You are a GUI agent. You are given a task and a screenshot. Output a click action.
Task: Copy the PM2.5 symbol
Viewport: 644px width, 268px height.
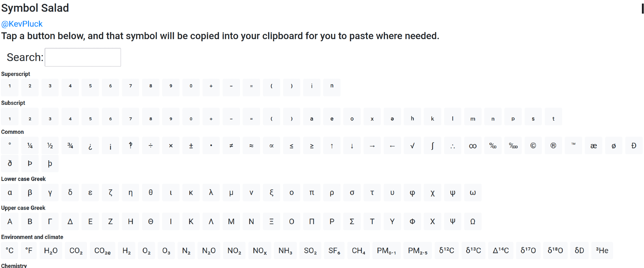click(x=418, y=251)
